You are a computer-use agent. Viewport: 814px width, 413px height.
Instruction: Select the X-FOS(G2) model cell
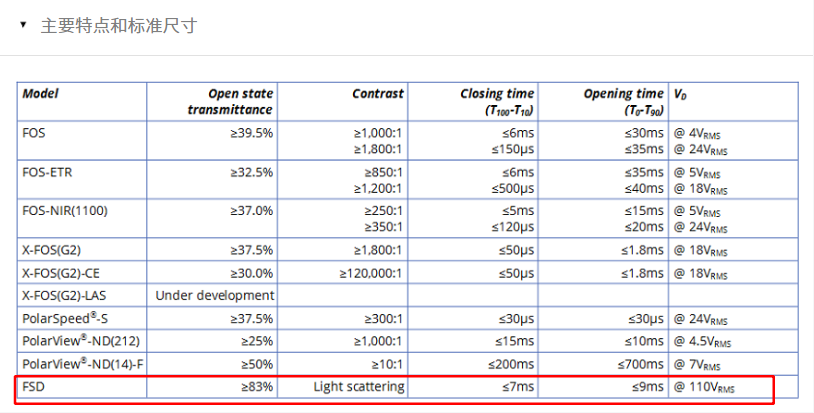coord(51,250)
